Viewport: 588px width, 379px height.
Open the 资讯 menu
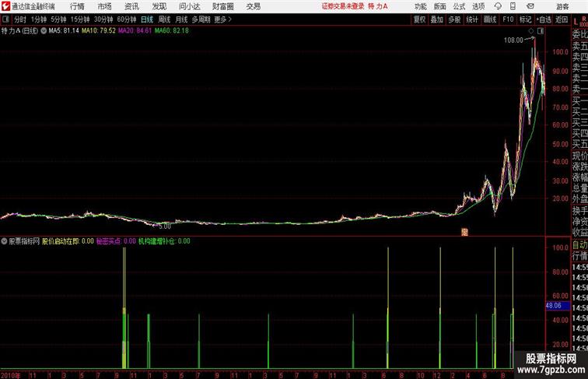coord(131,6)
